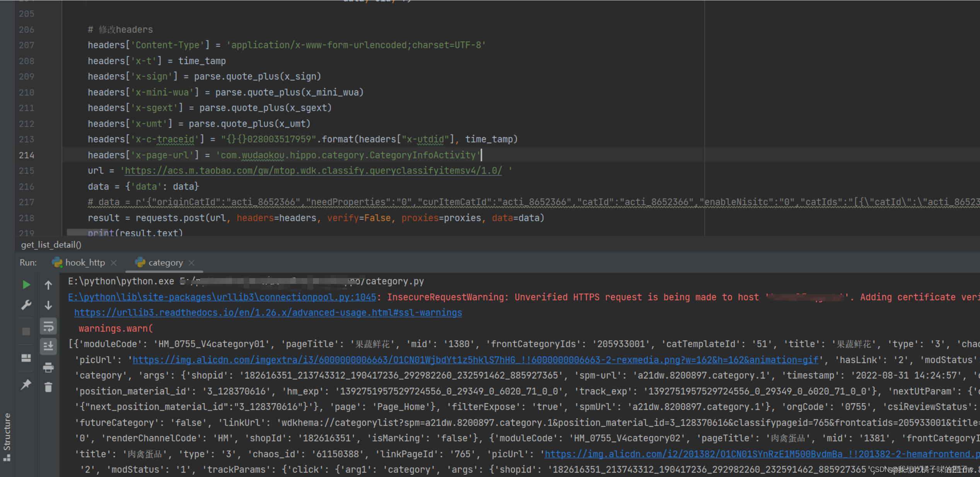The width and height of the screenshot is (980, 477).
Task: Open connectionpool.py:1045 file link
Action: (222, 297)
